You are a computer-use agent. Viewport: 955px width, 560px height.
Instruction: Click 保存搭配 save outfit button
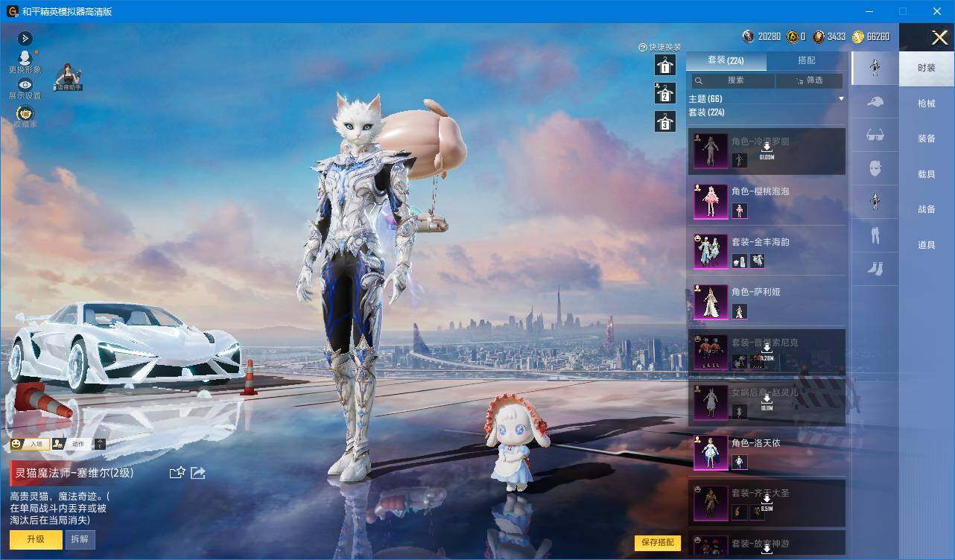point(658,543)
